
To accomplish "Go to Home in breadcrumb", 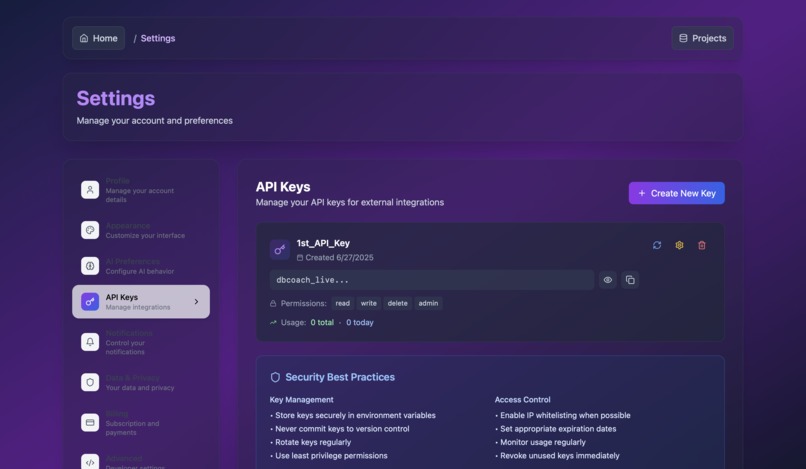I will click(99, 38).
